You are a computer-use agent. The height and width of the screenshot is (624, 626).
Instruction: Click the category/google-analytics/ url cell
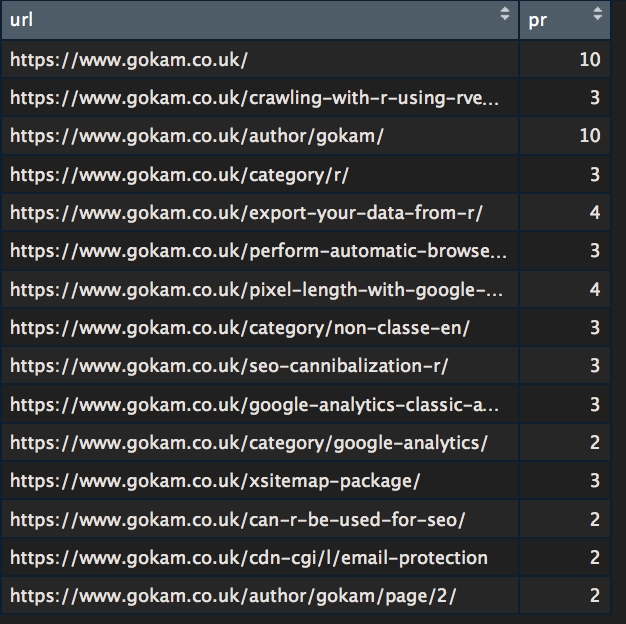(249, 443)
